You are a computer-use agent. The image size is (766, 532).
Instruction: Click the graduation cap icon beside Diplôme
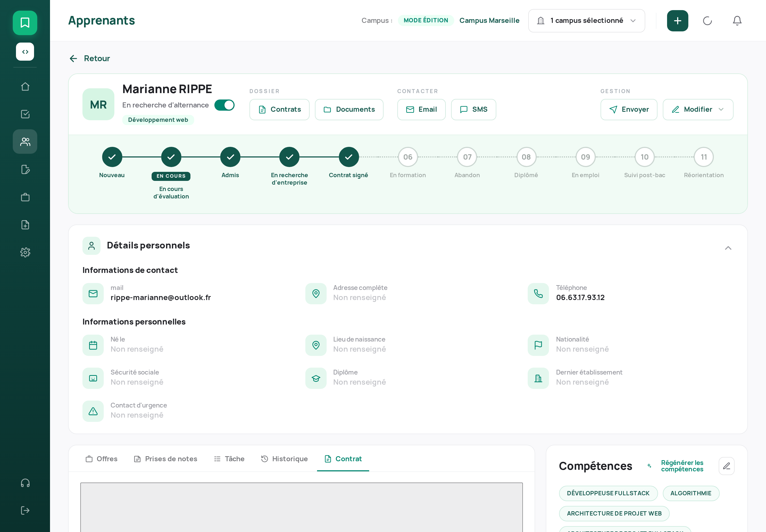316,378
